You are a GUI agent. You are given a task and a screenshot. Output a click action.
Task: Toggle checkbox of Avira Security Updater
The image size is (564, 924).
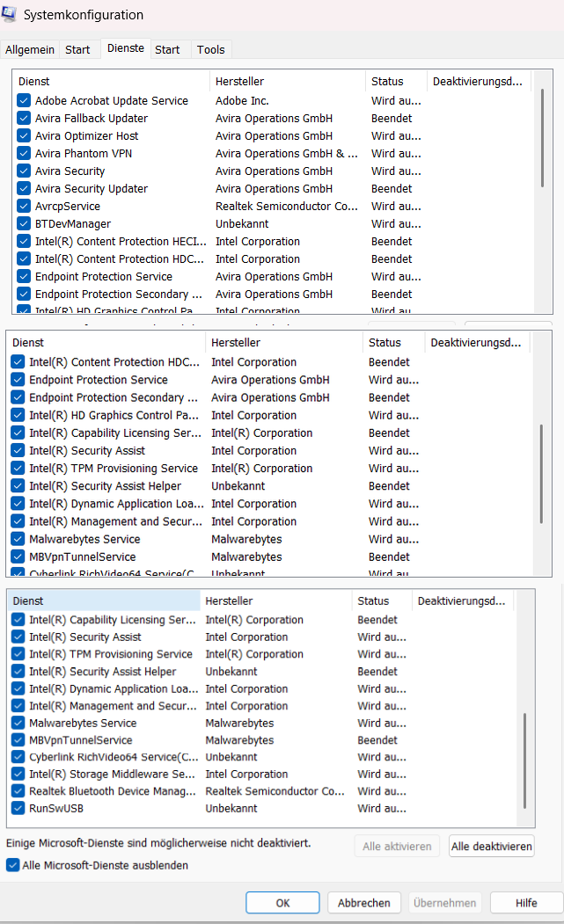[24, 188]
